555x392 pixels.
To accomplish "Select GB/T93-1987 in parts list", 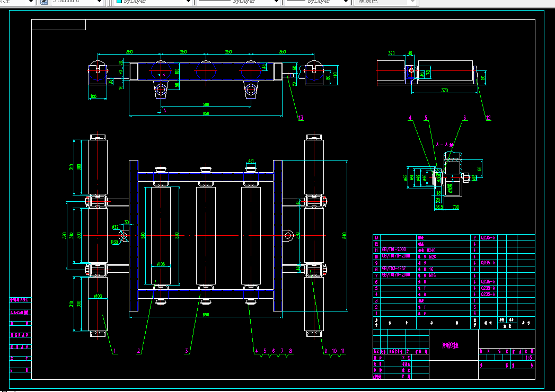I will pos(394,269).
